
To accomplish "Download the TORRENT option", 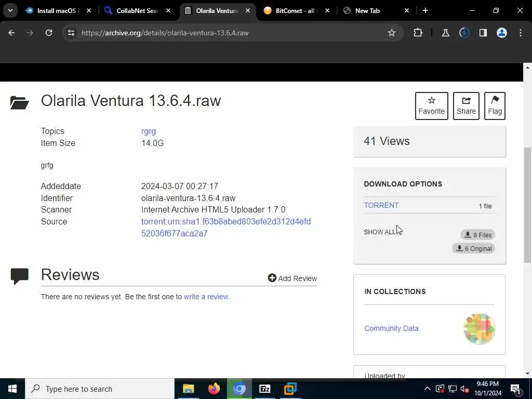I will (381, 205).
